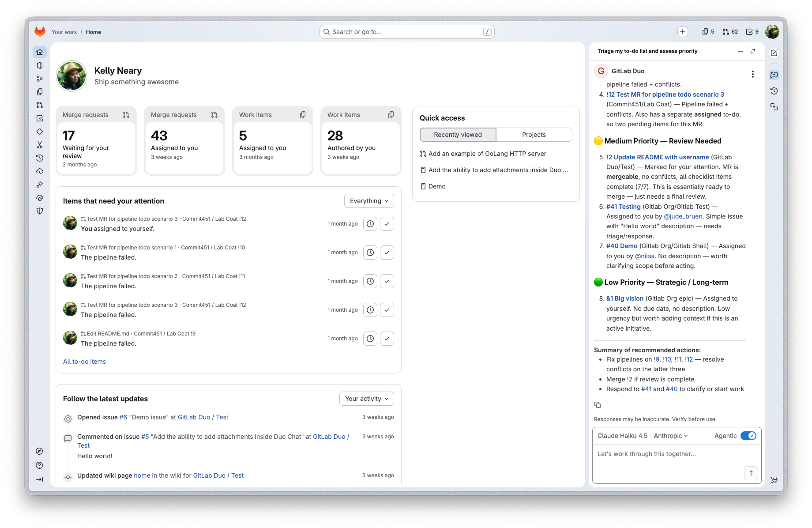Click Home breadcrumb item

point(94,32)
